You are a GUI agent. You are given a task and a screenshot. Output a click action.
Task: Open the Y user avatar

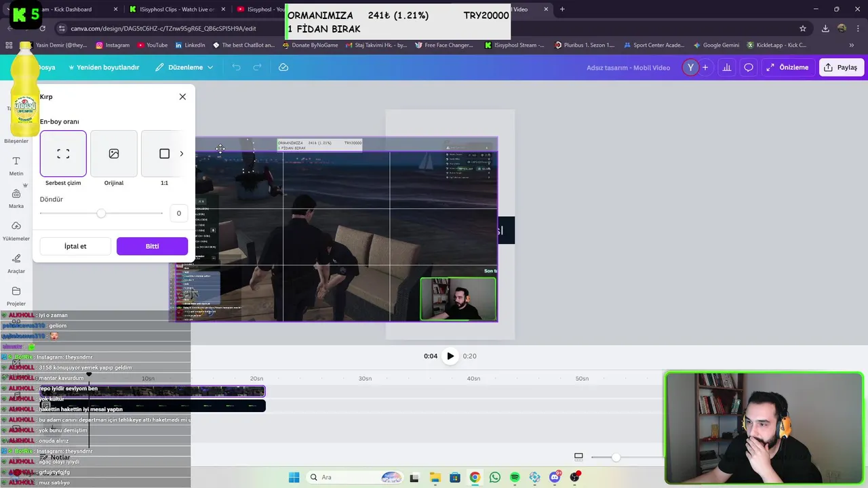pyautogui.click(x=690, y=67)
